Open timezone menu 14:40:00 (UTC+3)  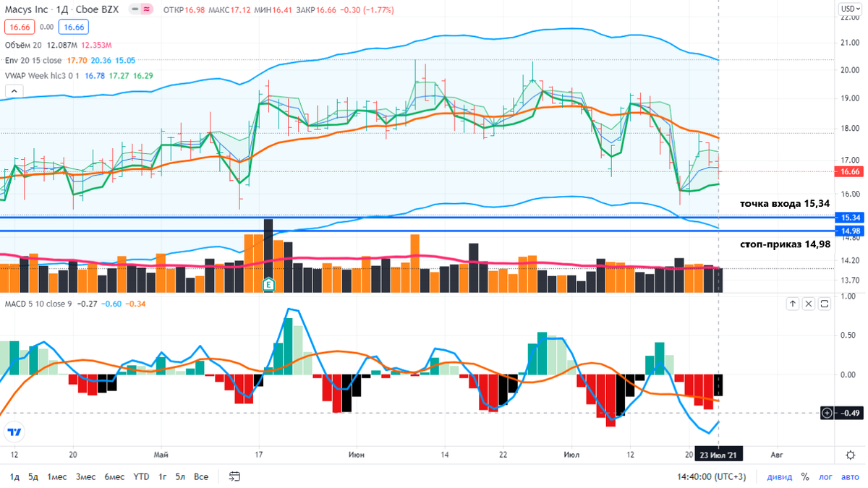tap(710, 476)
